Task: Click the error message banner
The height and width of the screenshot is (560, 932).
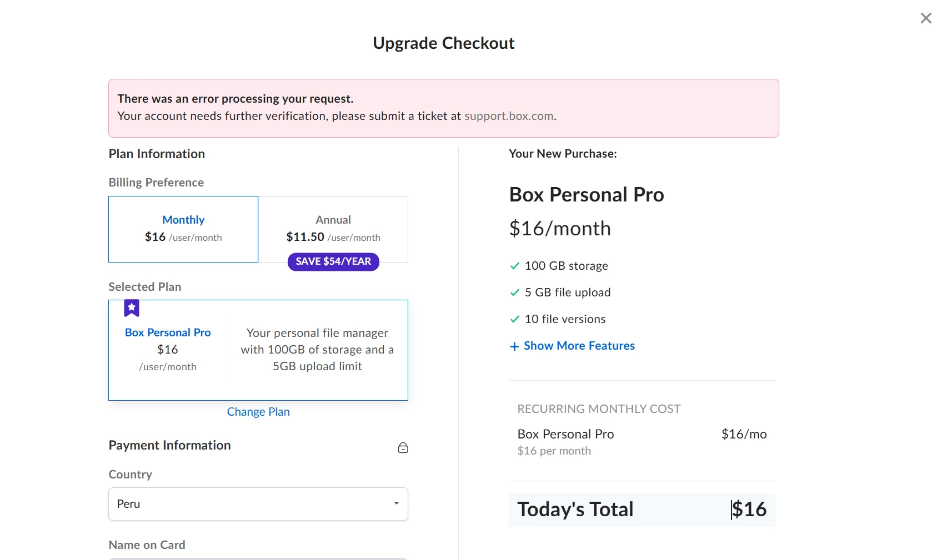Action: 444,108
